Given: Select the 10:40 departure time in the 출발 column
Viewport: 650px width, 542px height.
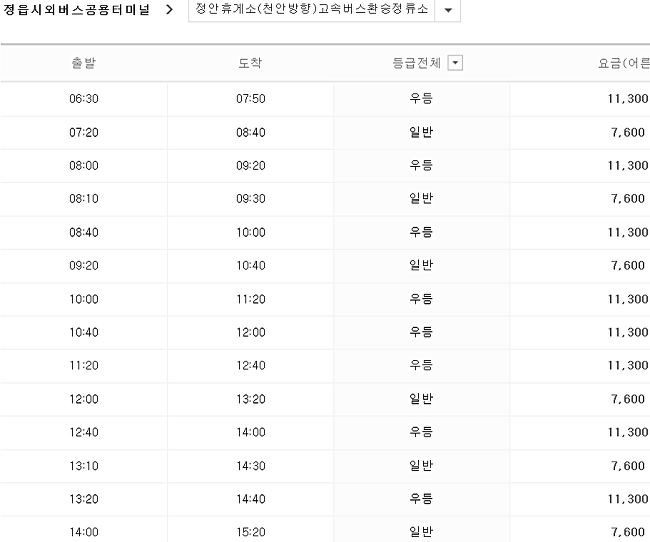Looking at the screenshot, I should tap(84, 332).
